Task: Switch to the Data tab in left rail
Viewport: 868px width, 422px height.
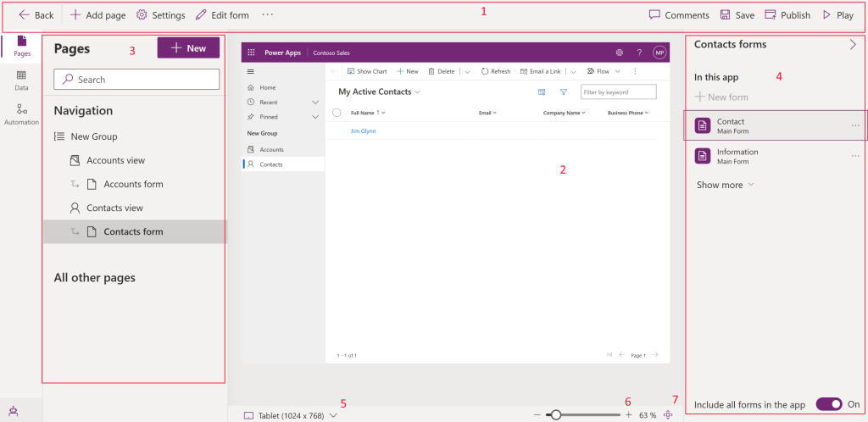Action: click(x=21, y=81)
